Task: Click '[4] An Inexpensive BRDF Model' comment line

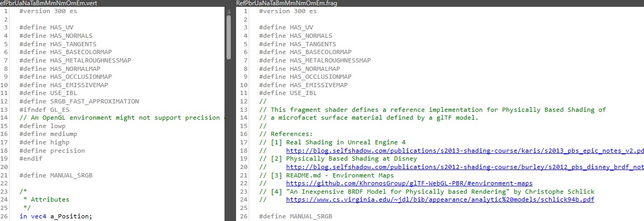Action: click(x=427, y=191)
